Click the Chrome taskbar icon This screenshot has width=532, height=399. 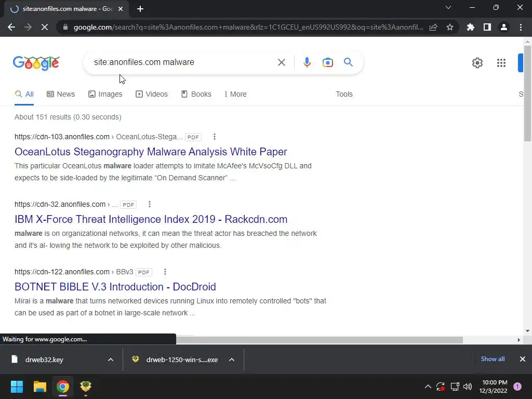coord(63,387)
